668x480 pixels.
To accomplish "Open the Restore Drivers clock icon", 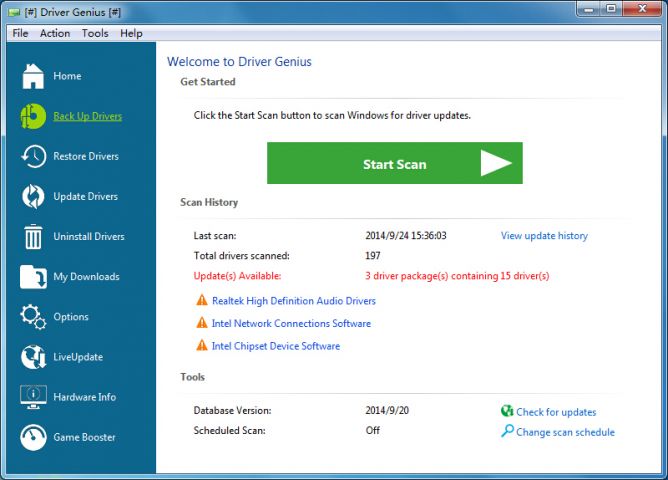I will [33, 156].
